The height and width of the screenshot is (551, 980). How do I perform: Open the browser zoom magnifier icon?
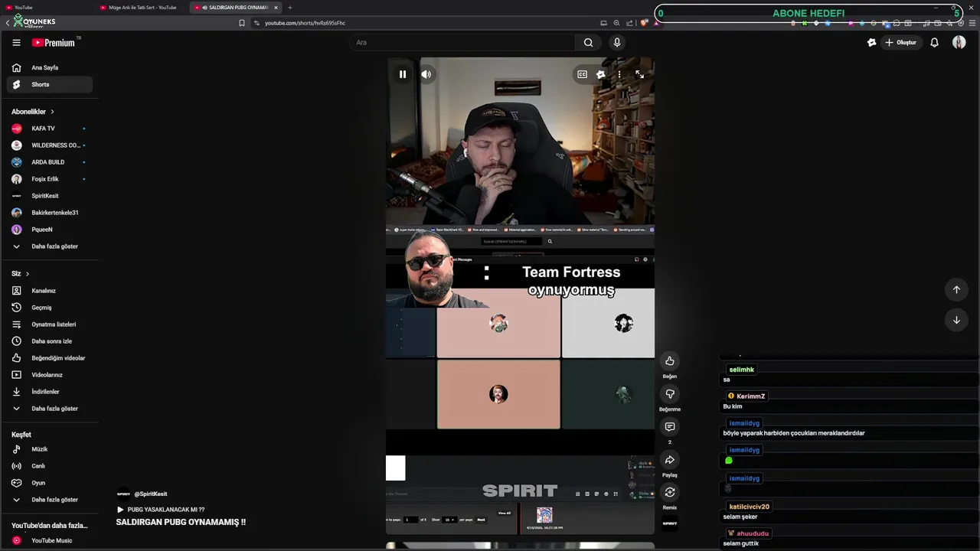pos(616,23)
